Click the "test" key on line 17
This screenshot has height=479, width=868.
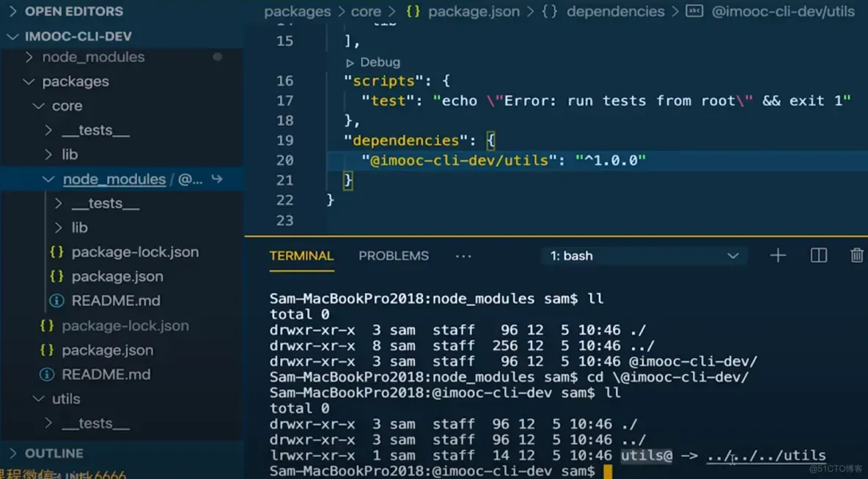tap(388, 100)
